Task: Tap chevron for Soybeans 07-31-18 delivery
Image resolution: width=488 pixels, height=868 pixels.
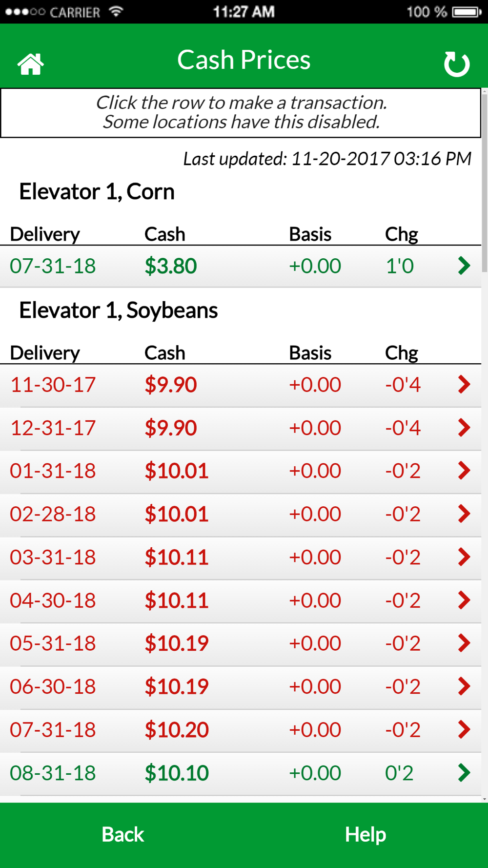Action: (x=464, y=729)
